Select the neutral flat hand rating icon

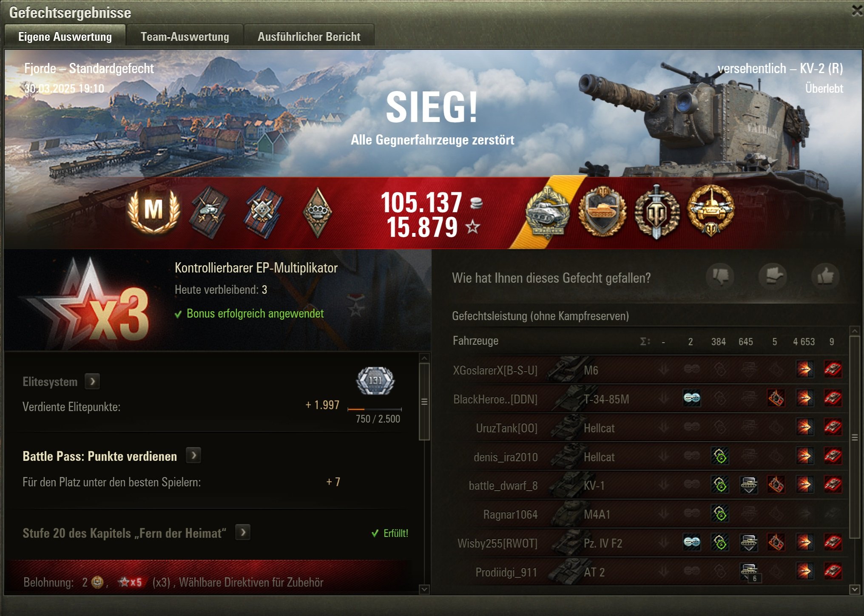point(773,276)
